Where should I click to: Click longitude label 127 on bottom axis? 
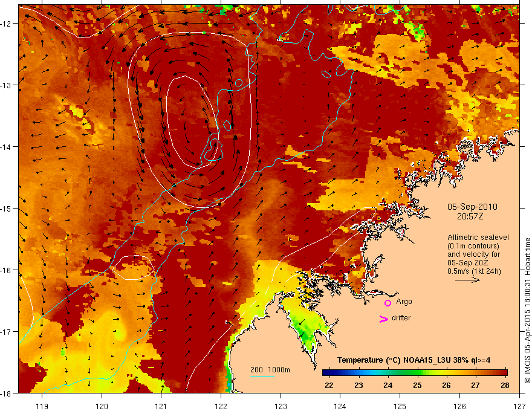tap(519, 406)
